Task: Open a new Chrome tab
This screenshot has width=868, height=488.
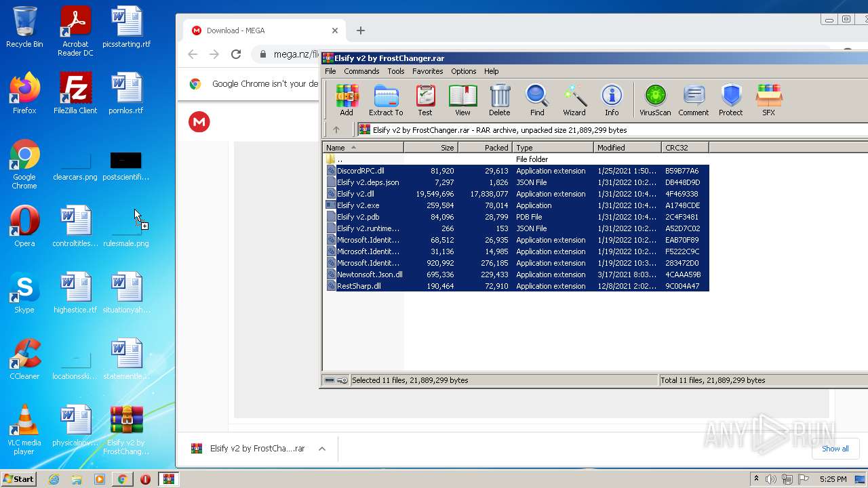Action: click(361, 30)
